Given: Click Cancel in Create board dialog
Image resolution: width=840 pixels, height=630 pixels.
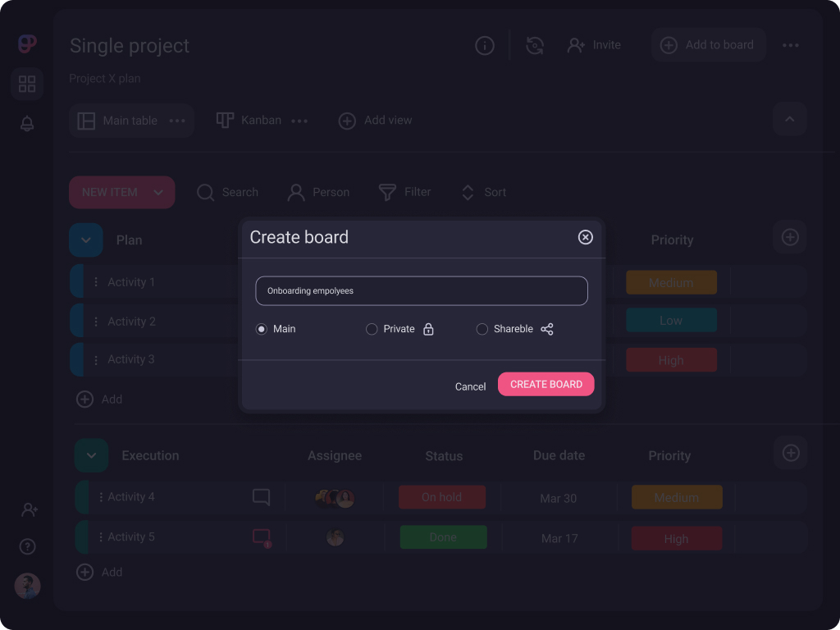Looking at the screenshot, I should tap(470, 386).
